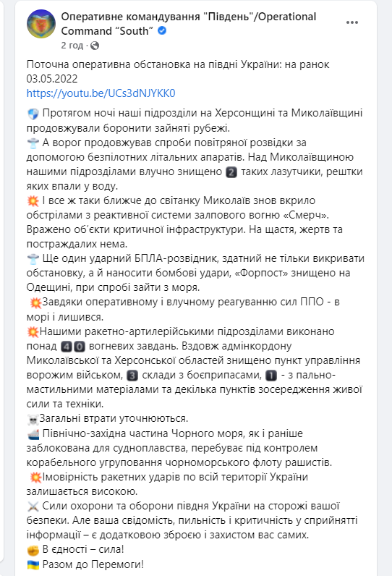Click the flying saucer emoji before "А ворог"
The image size is (392, 576).
(x=33, y=143)
